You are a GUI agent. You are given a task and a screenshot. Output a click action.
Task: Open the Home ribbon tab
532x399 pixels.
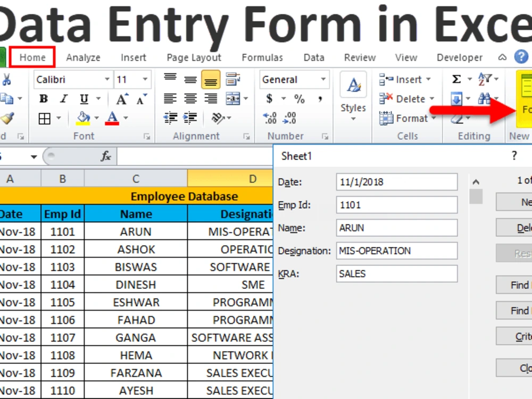pos(32,57)
